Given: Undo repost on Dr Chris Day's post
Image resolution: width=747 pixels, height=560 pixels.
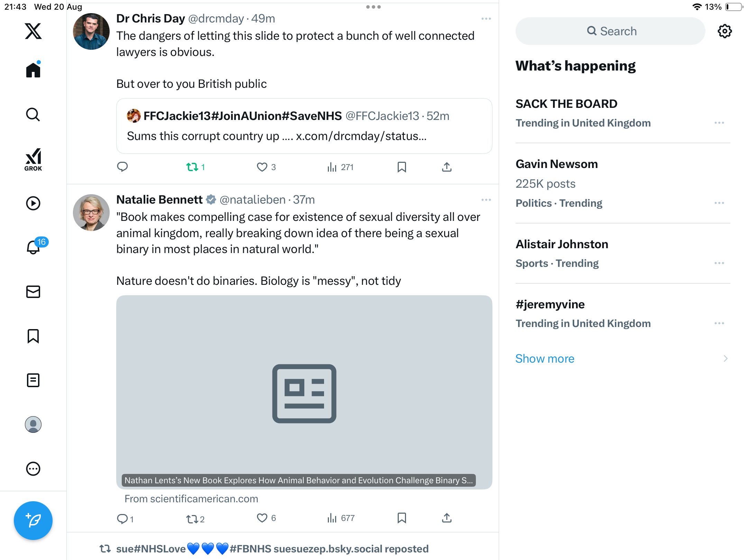Looking at the screenshot, I should (192, 167).
